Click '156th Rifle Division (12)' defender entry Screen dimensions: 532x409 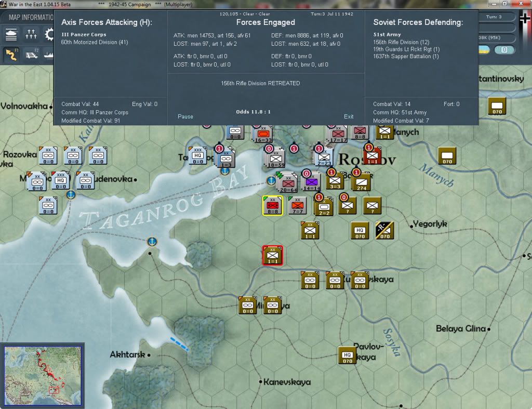click(401, 42)
